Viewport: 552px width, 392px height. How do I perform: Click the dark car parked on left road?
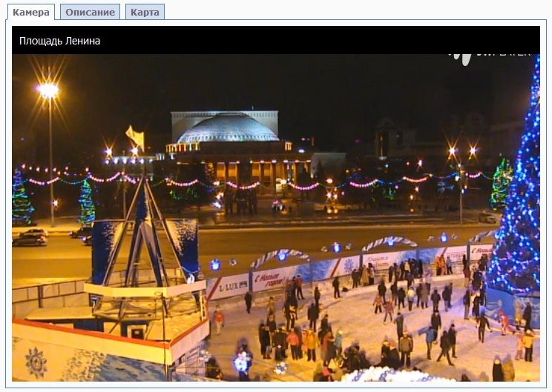tap(30, 238)
